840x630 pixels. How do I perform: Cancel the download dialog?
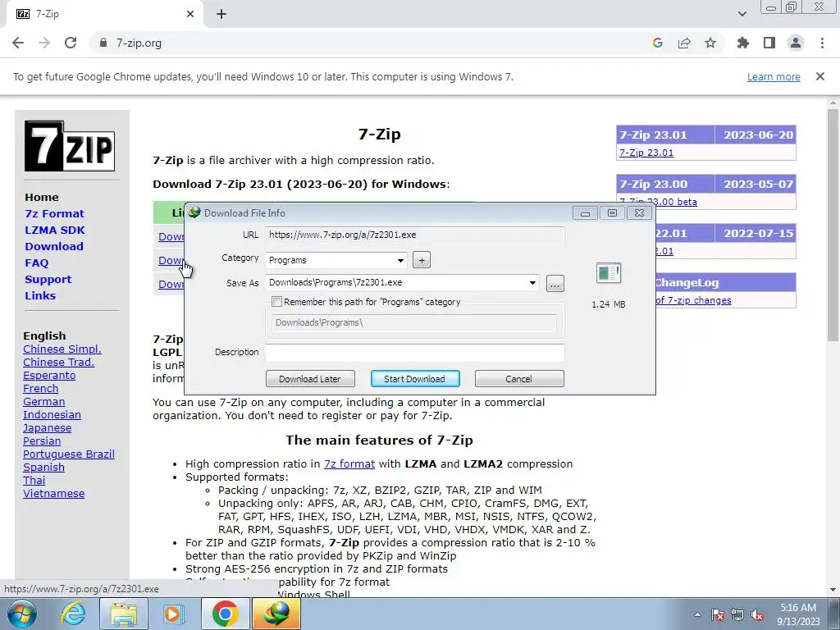pos(519,379)
